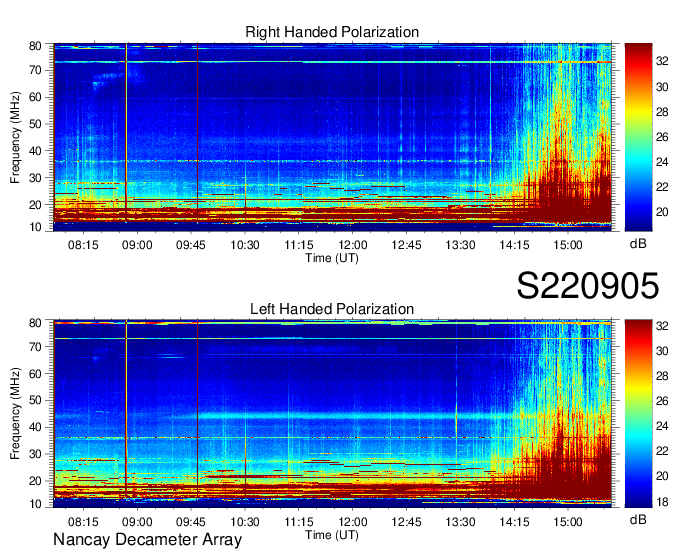This screenshot has width=680, height=552.
Task: Click 20 dB tick on Right Handed colorbar
Action: (662, 212)
